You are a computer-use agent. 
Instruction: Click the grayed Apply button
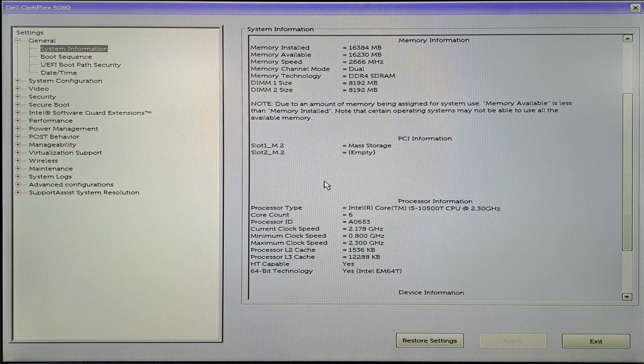(513, 341)
